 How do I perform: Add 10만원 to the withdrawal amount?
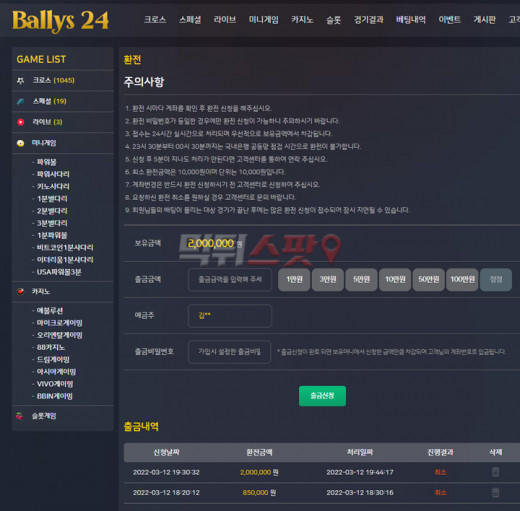(x=395, y=279)
